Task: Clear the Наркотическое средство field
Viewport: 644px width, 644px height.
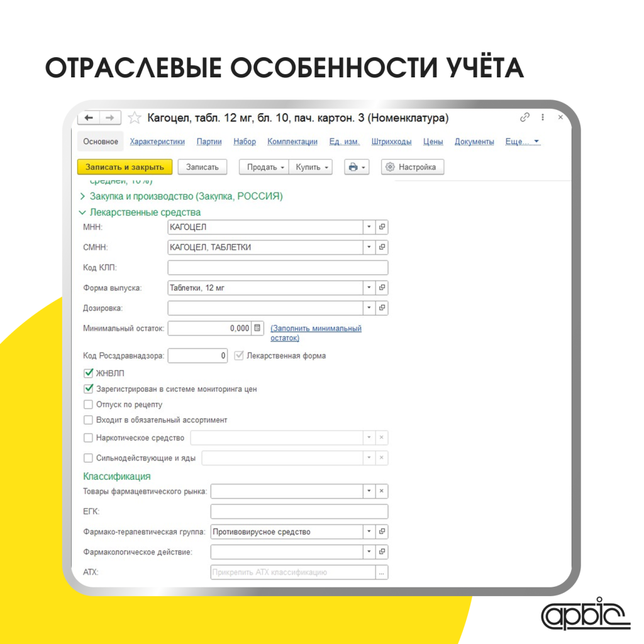Action: [x=382, y=438]
